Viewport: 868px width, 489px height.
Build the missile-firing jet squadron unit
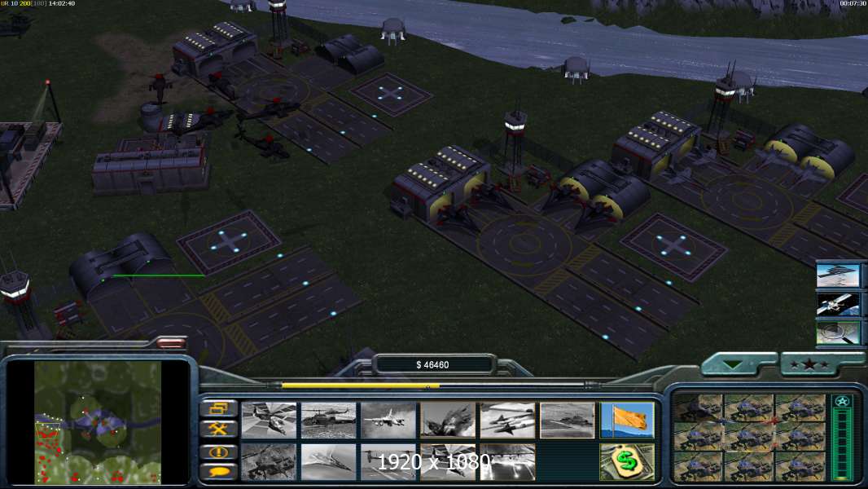507,421
